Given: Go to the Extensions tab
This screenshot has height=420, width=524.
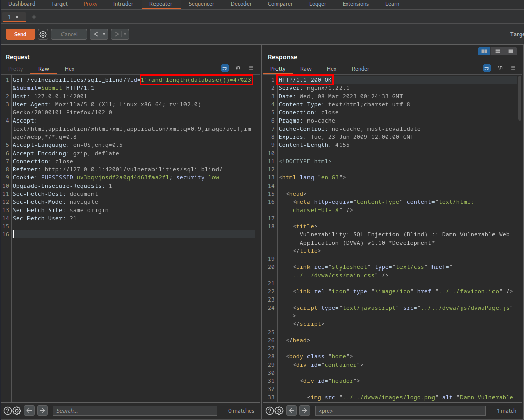Looking at the screenshot, I should pyautogui.click(x=356, y=4).
